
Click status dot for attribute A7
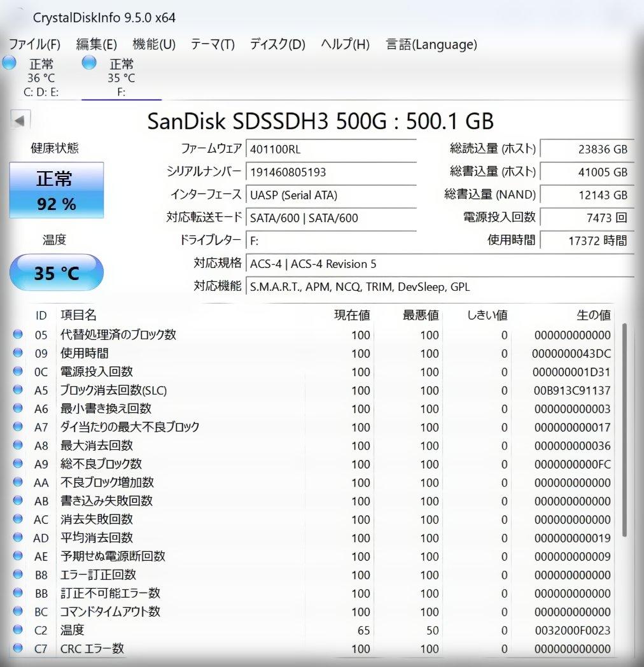coord(18,426)
